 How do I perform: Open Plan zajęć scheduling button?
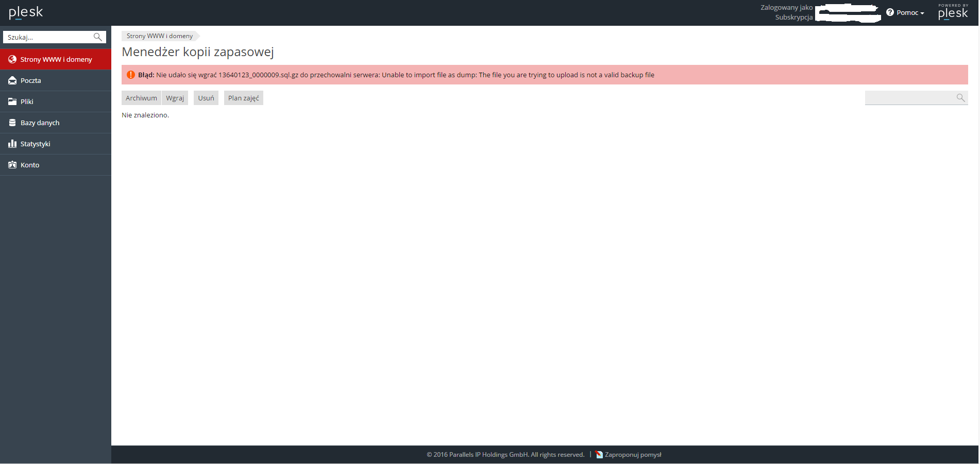coord(244,98)
